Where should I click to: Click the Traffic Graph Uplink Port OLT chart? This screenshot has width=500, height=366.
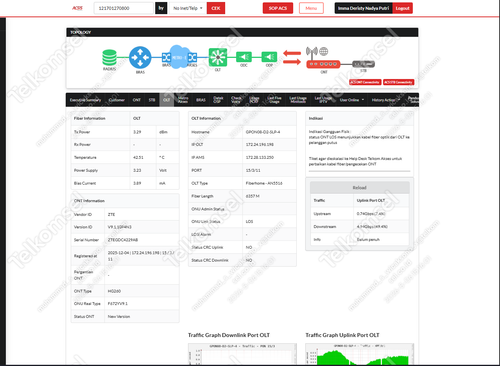click(x=359, y=354)
